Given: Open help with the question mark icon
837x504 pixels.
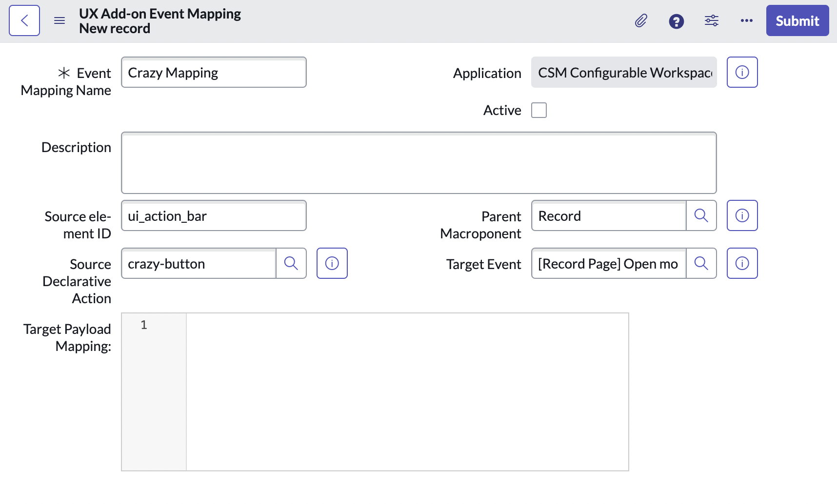Looking at the screenshot, I should (676, 21).
